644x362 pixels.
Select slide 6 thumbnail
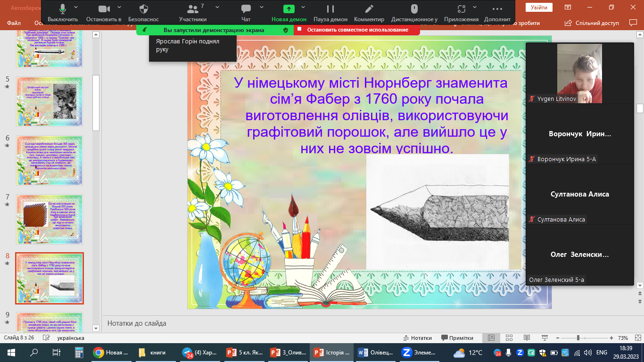[50, 161]
